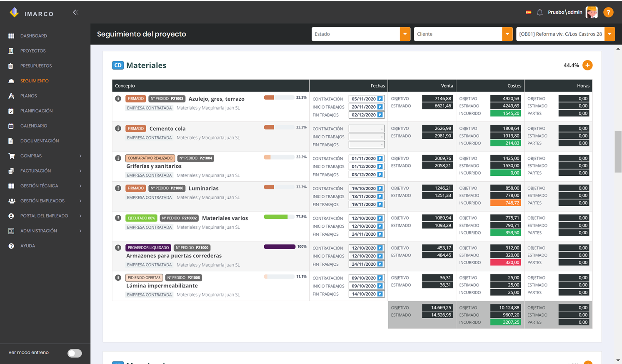
Task: Click the orange plus button beside 44.4%
Action: point(587,65)
